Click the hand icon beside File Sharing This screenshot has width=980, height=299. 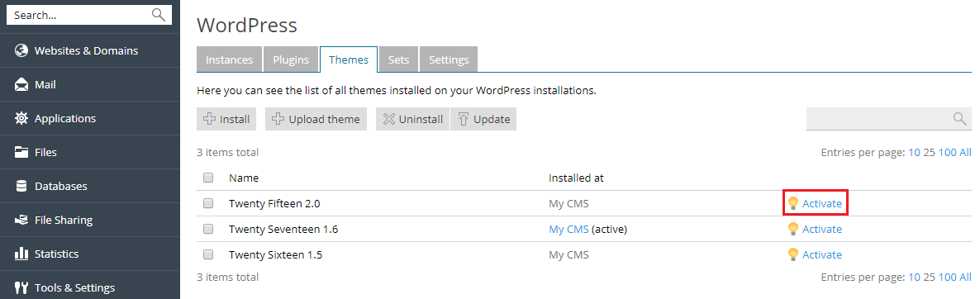(21, 220)
